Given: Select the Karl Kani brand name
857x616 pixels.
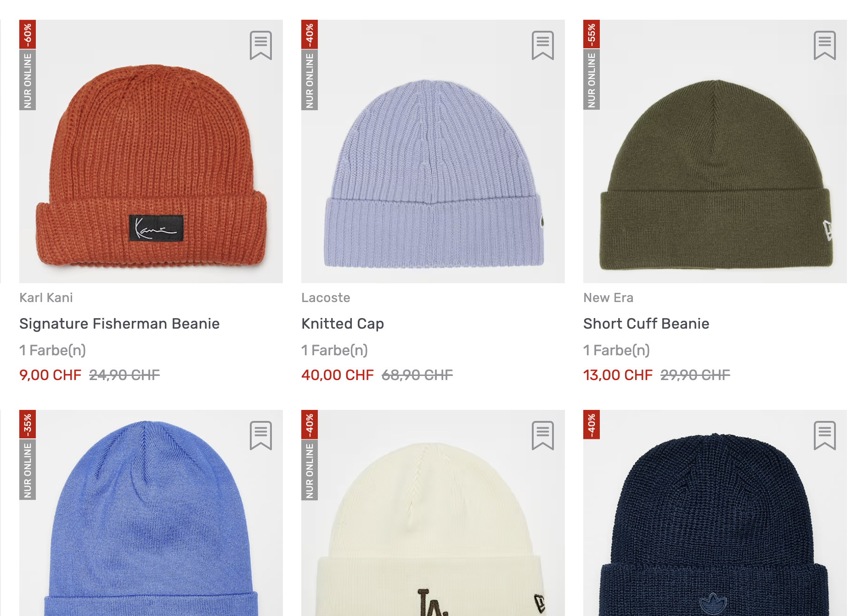Looking at the screenshot, I should point(46,297).
